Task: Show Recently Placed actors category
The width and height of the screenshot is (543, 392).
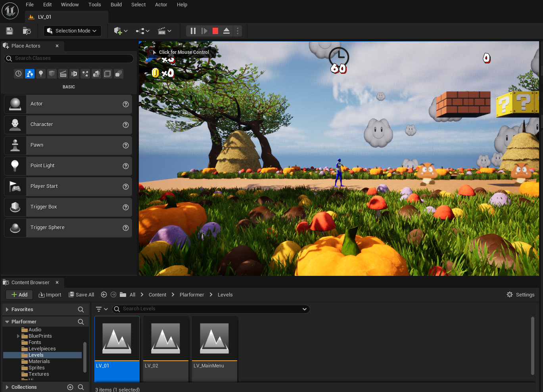Action: pos(19,74)
